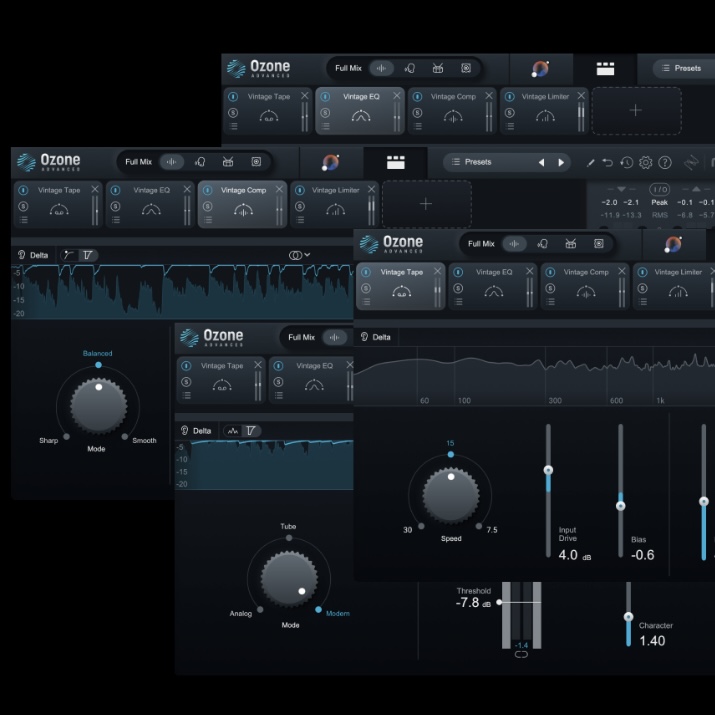Image resolution: width=715 pixels, height=715 pixels.
Task: Bypass Vintage Tape power button in topmost window
Action: 233,97
